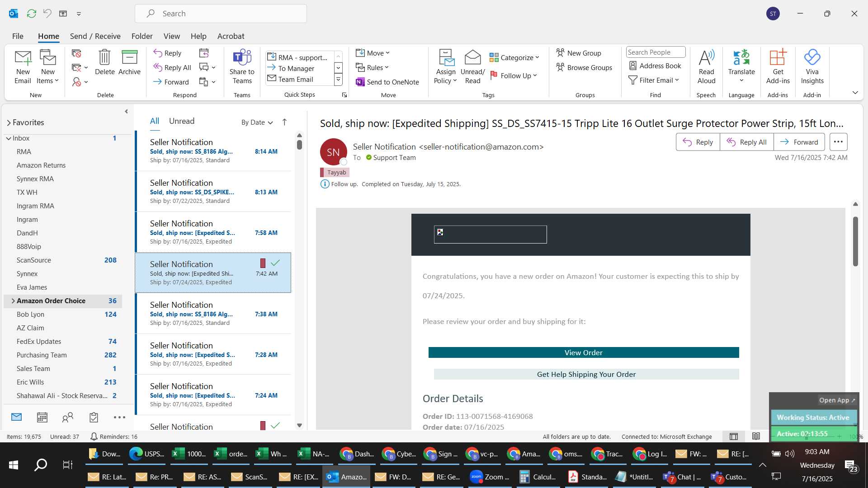Click Browse Groups
The image size is (868, 488).
coord(584,67)
